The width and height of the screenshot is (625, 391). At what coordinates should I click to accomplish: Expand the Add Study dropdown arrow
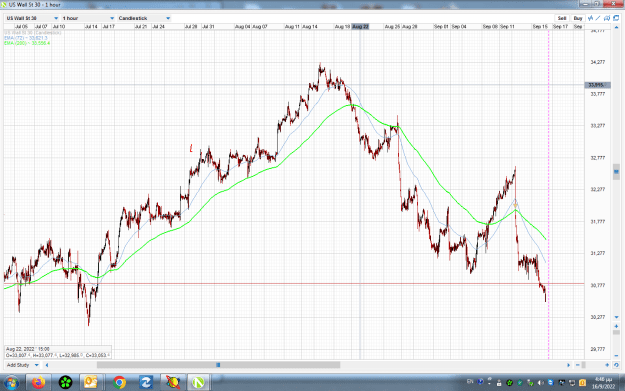coord(37,365)
